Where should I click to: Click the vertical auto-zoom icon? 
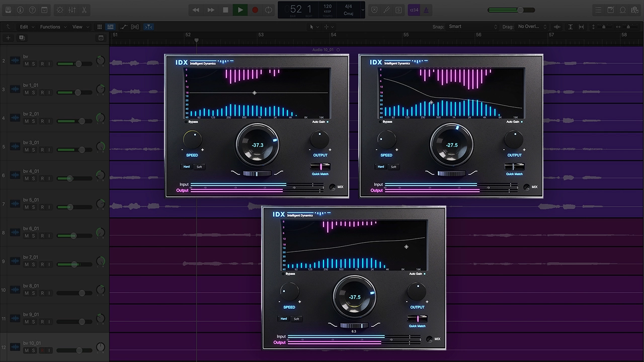571,27
